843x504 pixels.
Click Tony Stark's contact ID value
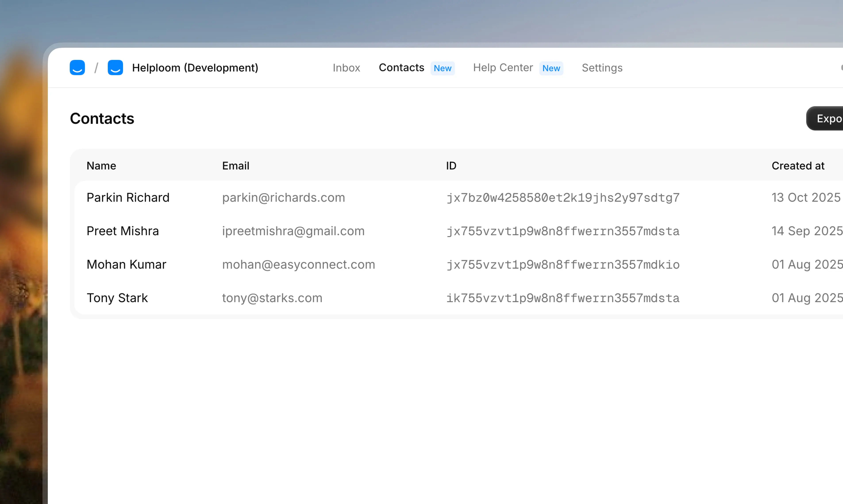[563, 298]
